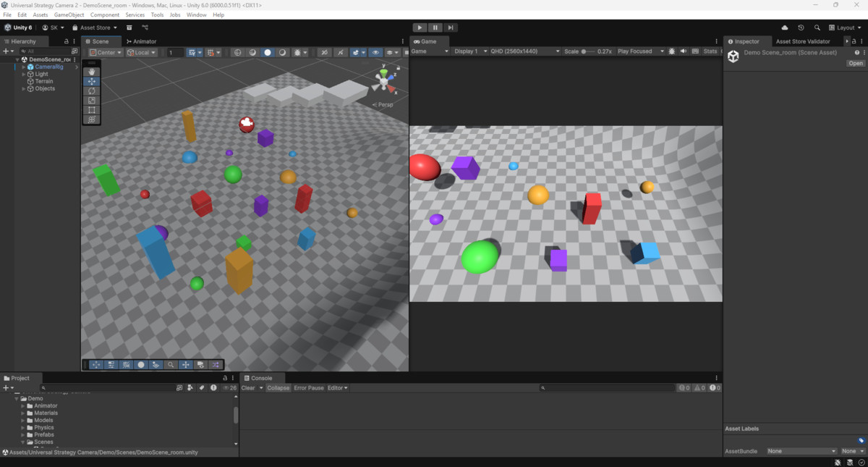Image resolution: width=868 pixels, height=467 pixels.
Task: Open the Layout dropdown
Action: tap(845, 28)
